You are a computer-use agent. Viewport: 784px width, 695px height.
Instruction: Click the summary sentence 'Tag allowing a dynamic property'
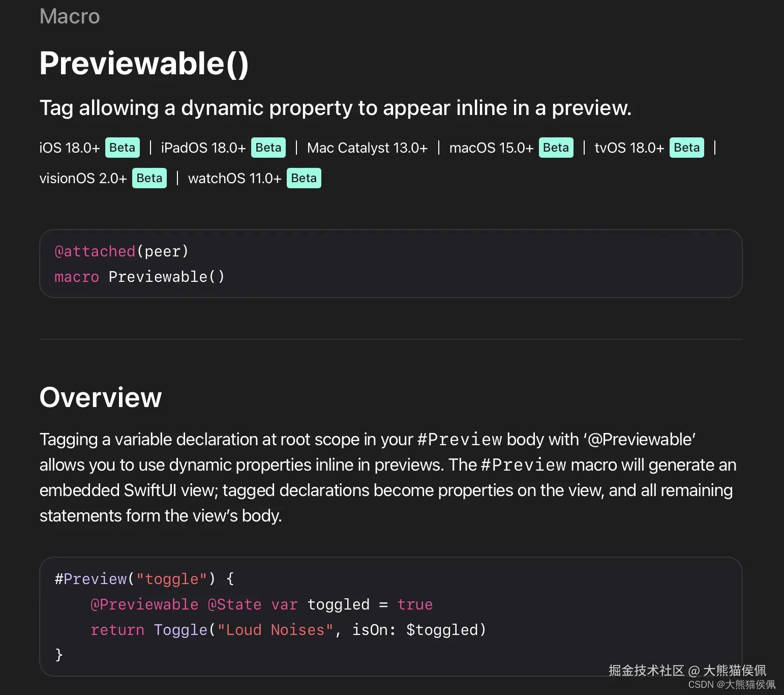[x=336, y=108]
